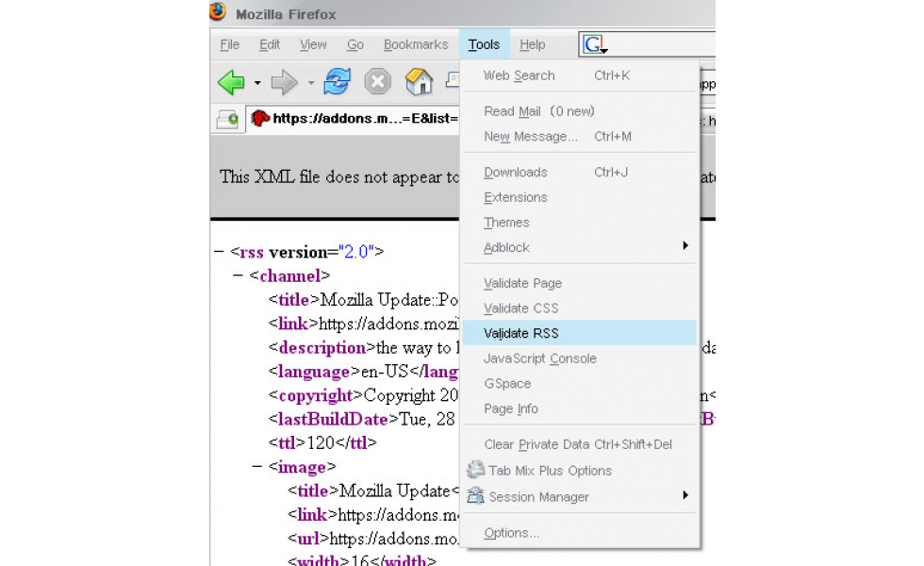This screenshot has width=924, height=566.
Task: Choose Web Search from Tools menu
Action: [x=580, y=75]
